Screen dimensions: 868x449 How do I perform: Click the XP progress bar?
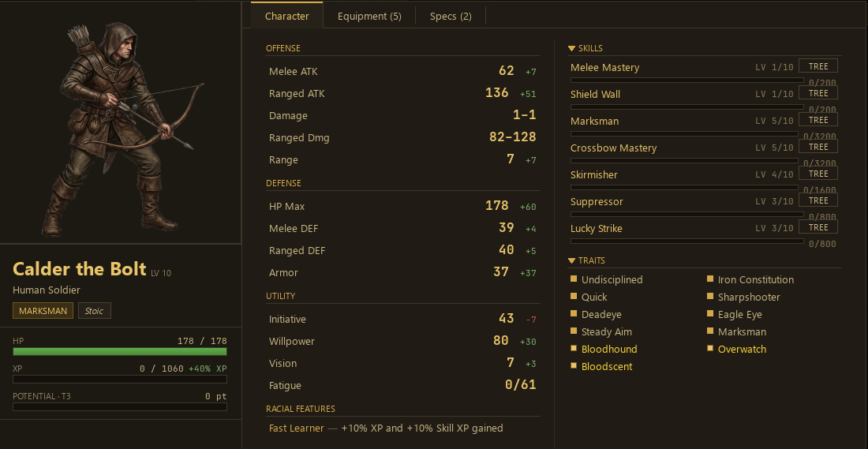[120, 380]
